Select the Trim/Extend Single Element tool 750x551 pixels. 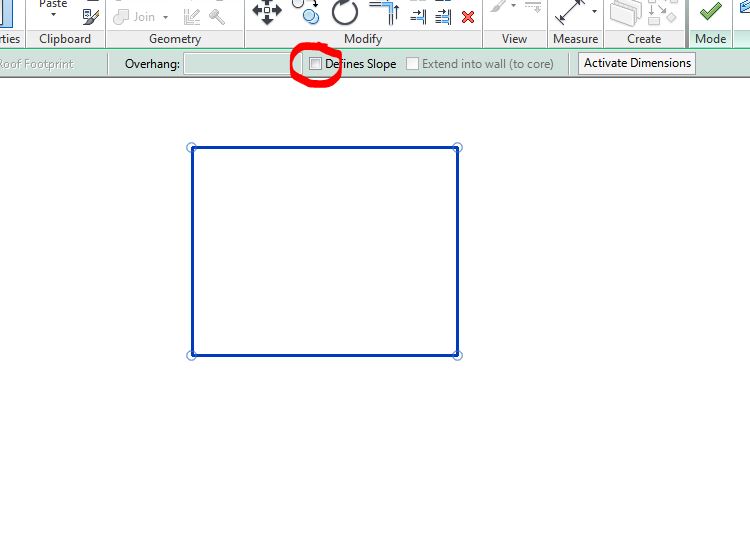pyautogui.click(x=418, y=17)
